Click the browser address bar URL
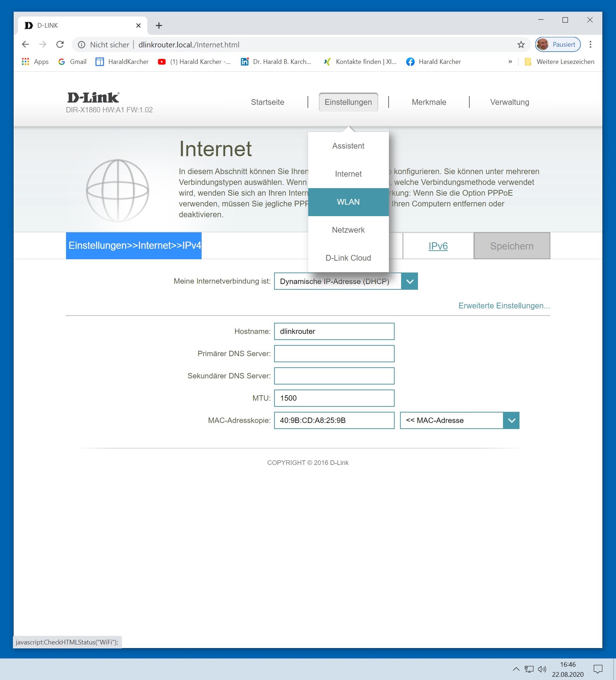 click(x=189, y=45)
